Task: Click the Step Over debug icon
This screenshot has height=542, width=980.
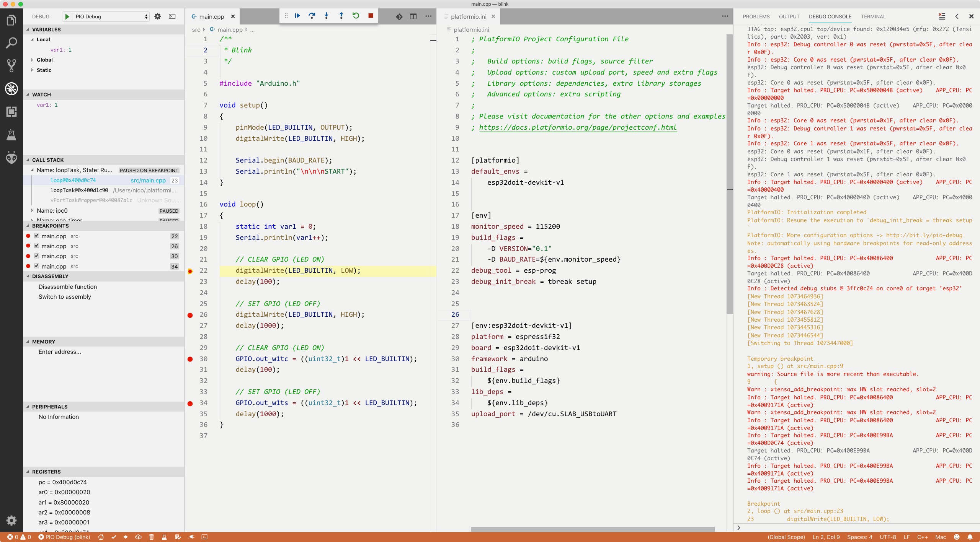Action: point(312,16)
